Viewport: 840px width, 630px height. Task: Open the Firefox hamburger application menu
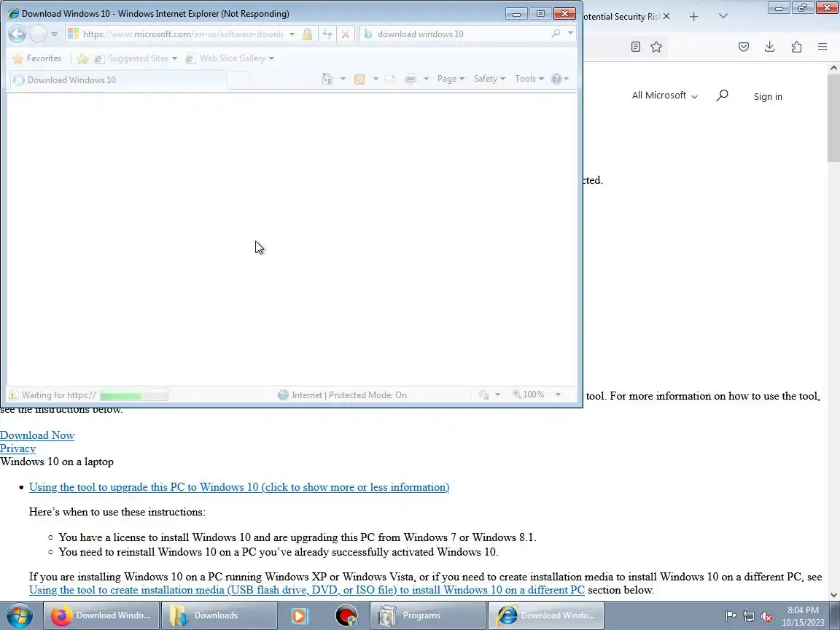point(822,47)
